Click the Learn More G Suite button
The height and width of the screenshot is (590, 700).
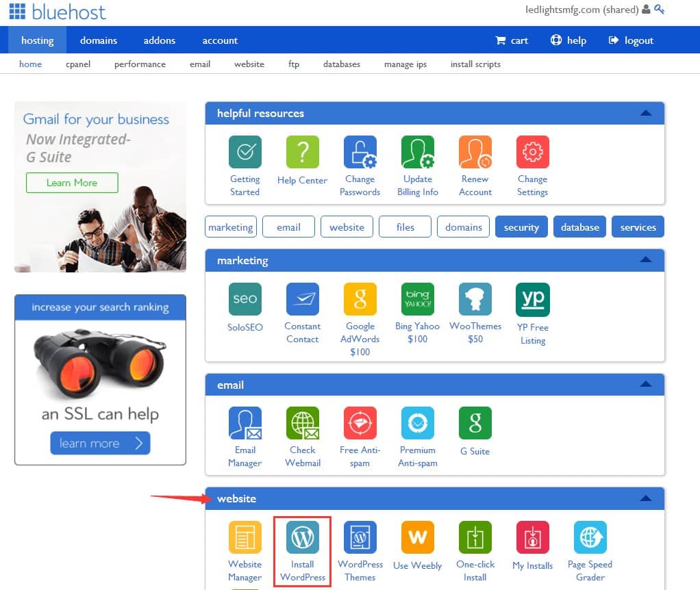(x=72, y=183)
